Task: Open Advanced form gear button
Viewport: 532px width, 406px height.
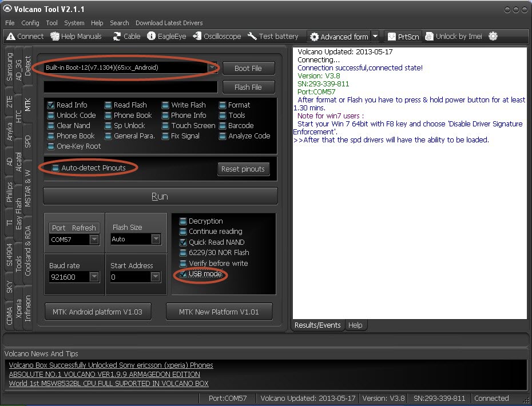Action: click(x=339, y=37)
